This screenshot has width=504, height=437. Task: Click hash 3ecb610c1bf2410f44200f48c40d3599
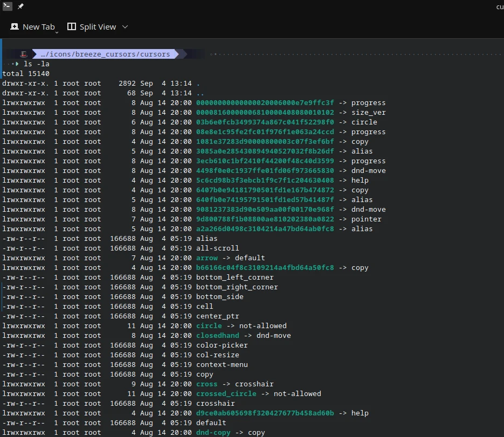(265, 161)
